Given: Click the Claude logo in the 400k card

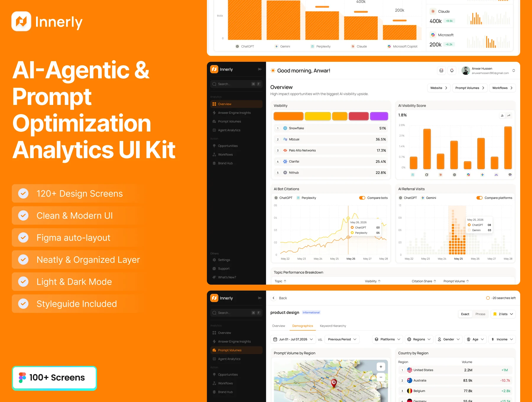Looking at the screenshot, I should point(433,11).
